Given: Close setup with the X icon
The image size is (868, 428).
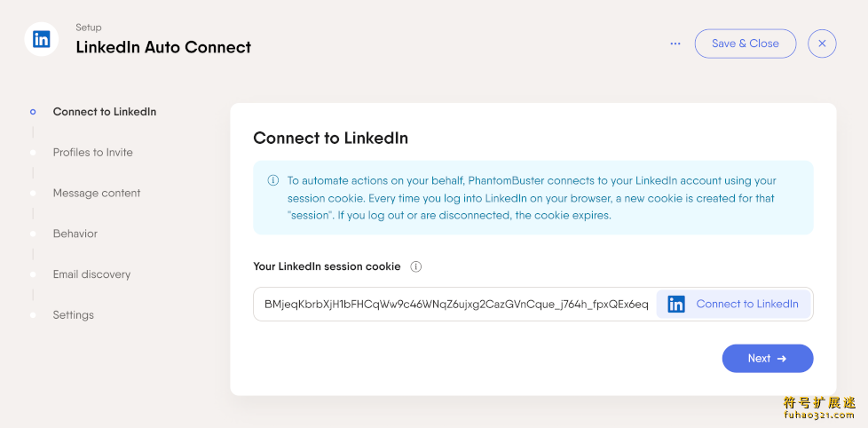Looking at the screenshot, I should 822,44.
